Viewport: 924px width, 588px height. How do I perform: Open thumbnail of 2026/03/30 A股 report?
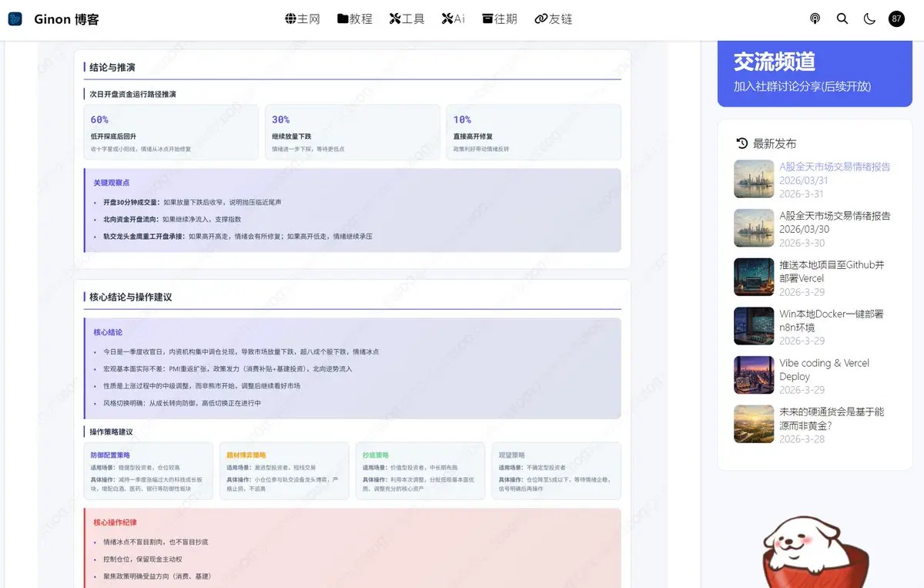pos(754,227)
